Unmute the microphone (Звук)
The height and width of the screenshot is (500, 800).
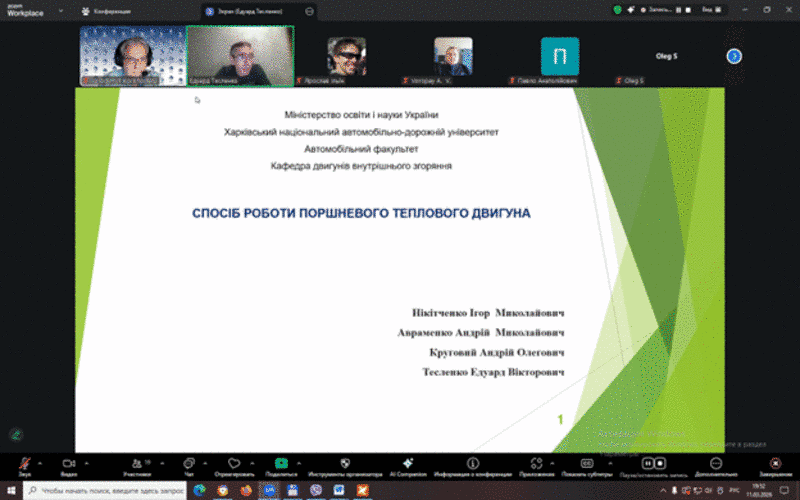click(24, 464)
